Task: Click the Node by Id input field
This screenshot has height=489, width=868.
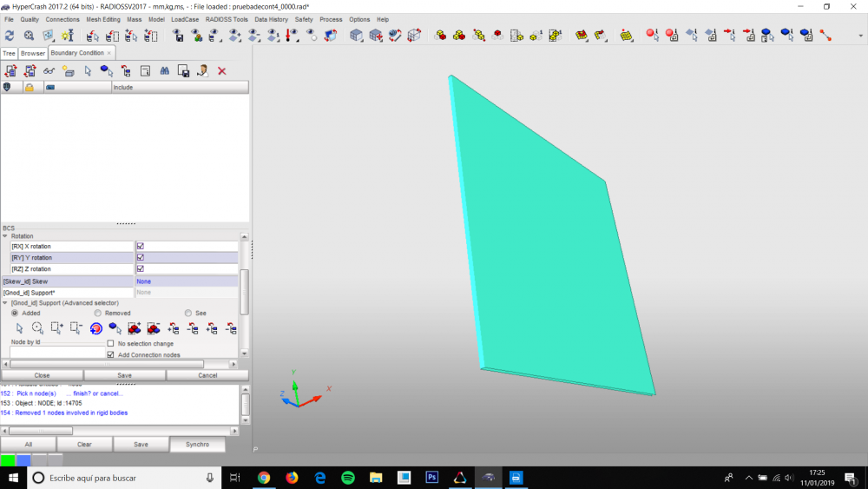Action: (x=56, y=352)
